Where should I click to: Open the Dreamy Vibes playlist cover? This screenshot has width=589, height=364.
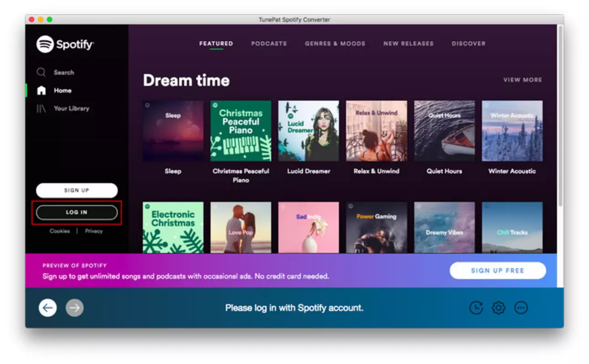click(x=444, y=227)
